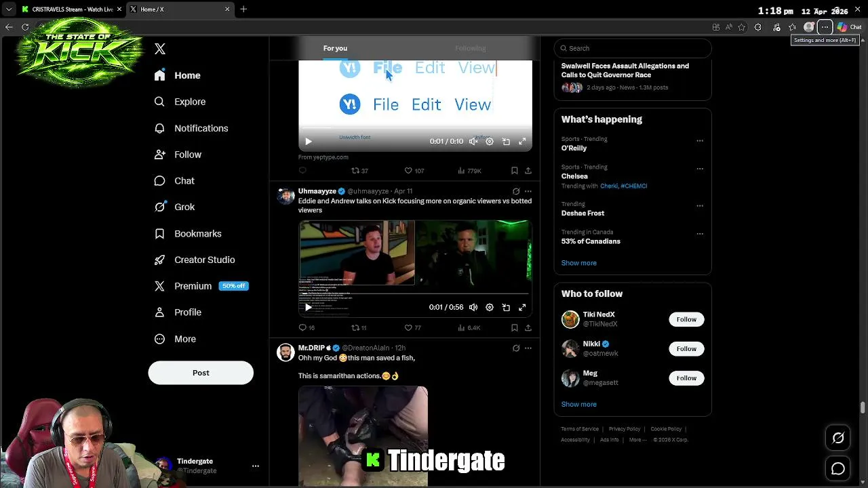The image size is (868, 488).
Task: Repost the post with 37 reposts
Action: click(359, 171)
